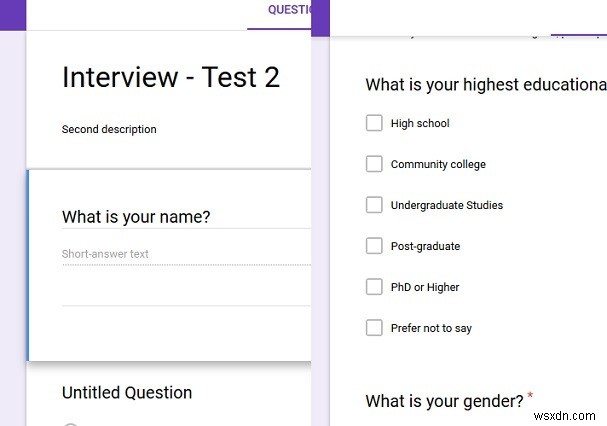
Task: Toggle the PhD or Higher checkbox
Action: [x=374, y=287]
